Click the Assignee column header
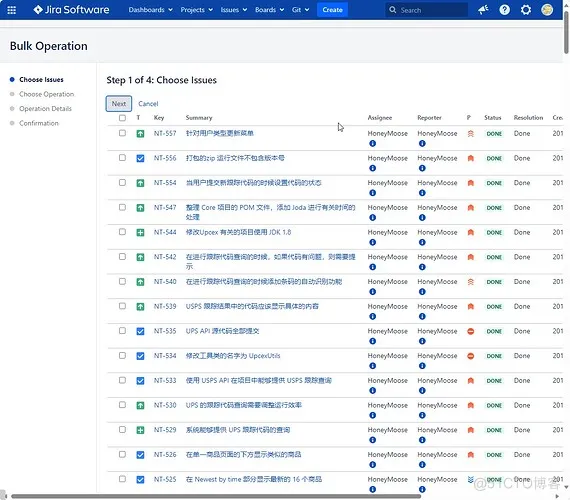Image resolution: width=570 pixels, height=500 pixels. (x=380, y=118)
